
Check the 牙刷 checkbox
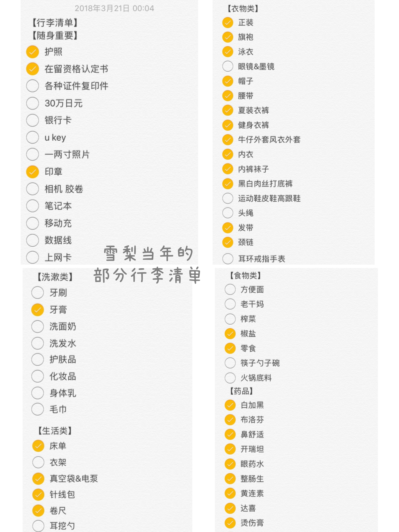pos(38,293)
